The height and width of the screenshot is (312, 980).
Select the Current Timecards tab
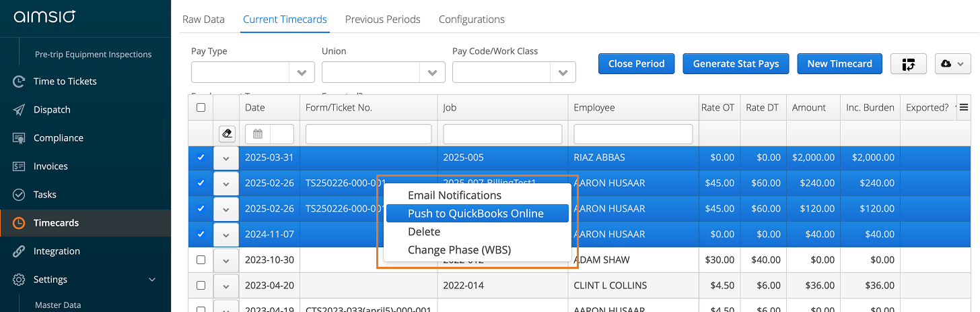tap(285, 20)
